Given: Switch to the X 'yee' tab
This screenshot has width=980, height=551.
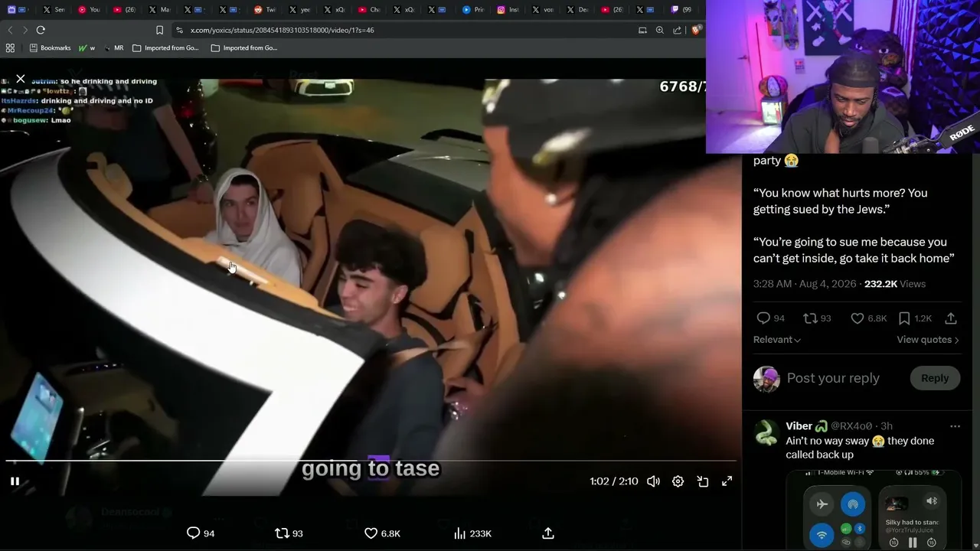Looking at the screenshot, I should 301,10.
